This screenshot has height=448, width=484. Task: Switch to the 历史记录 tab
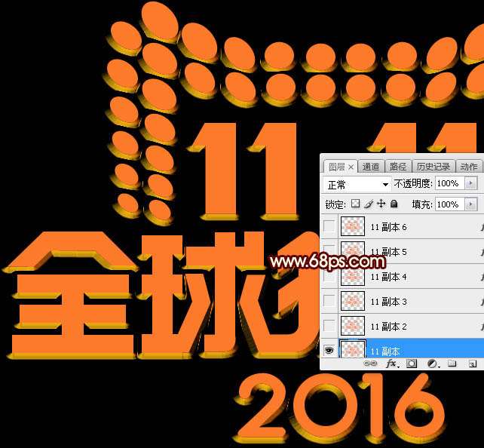433,167
